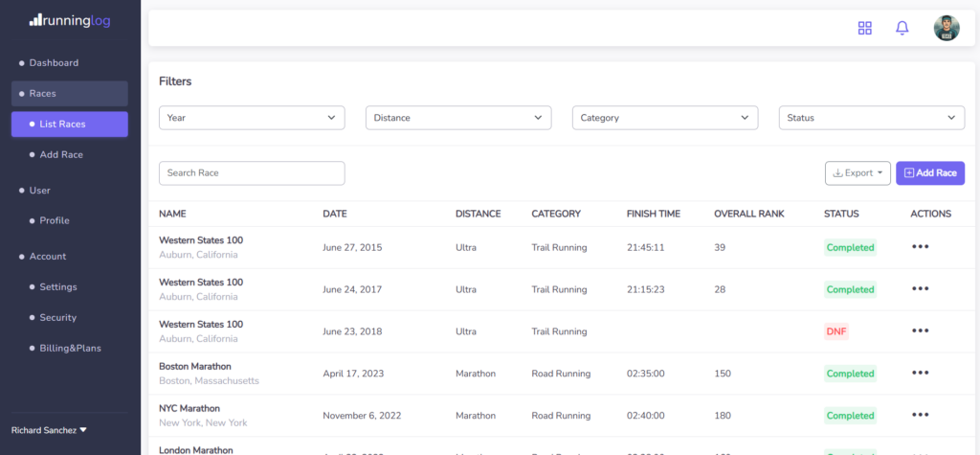The image size is (980, 455).
Task: Open the Status filter dropdown
Action: (x=871, y=118)
